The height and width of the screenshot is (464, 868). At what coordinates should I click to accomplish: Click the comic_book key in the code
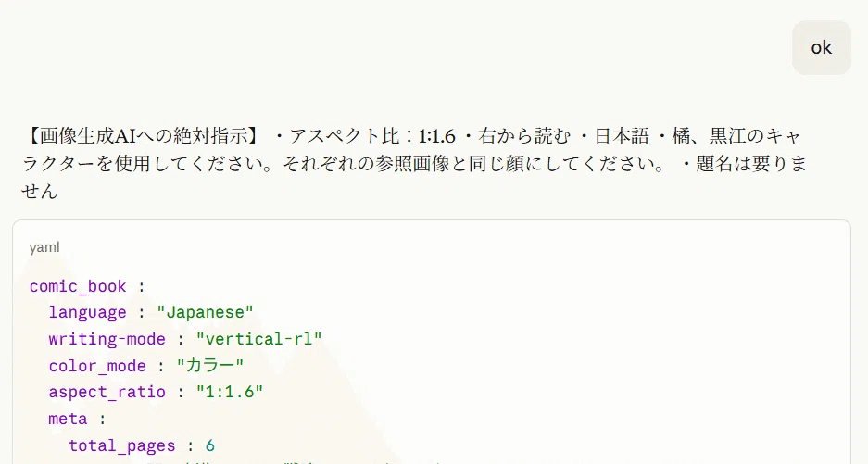click(78, 286)
